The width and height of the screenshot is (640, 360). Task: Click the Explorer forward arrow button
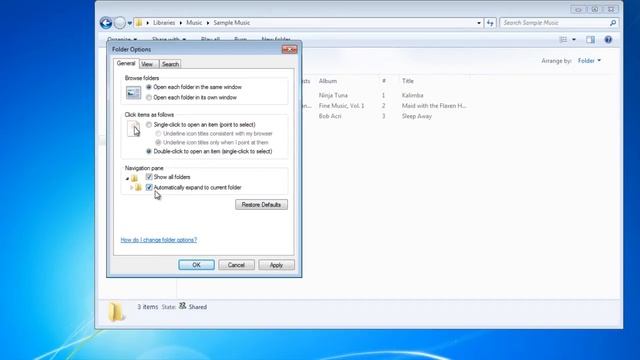(x=120, y=23)
